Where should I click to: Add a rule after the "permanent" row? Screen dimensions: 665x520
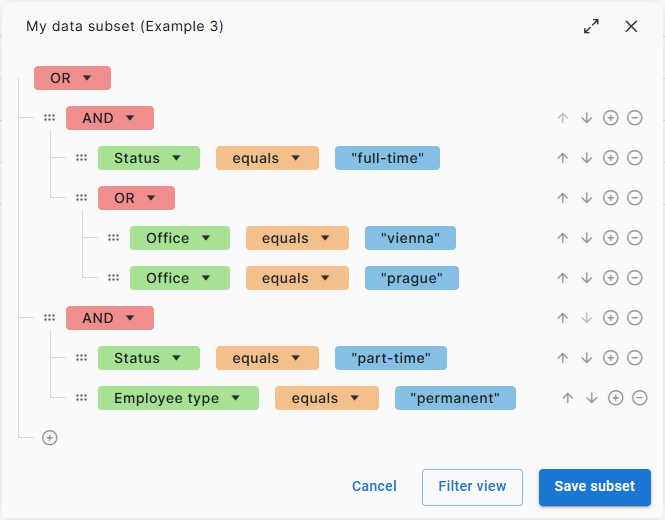click(615, 398)
